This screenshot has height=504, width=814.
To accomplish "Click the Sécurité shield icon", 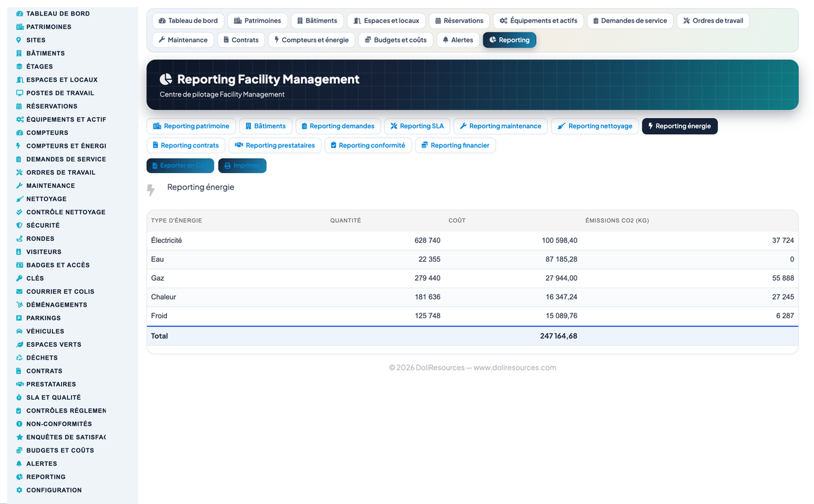I will [20, 225].
